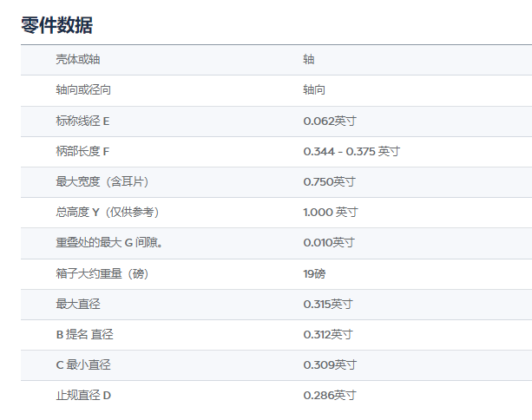Click the value 0.062英寸
The image size is (532, 420).
pyautogui.click(x=329, y=121)
